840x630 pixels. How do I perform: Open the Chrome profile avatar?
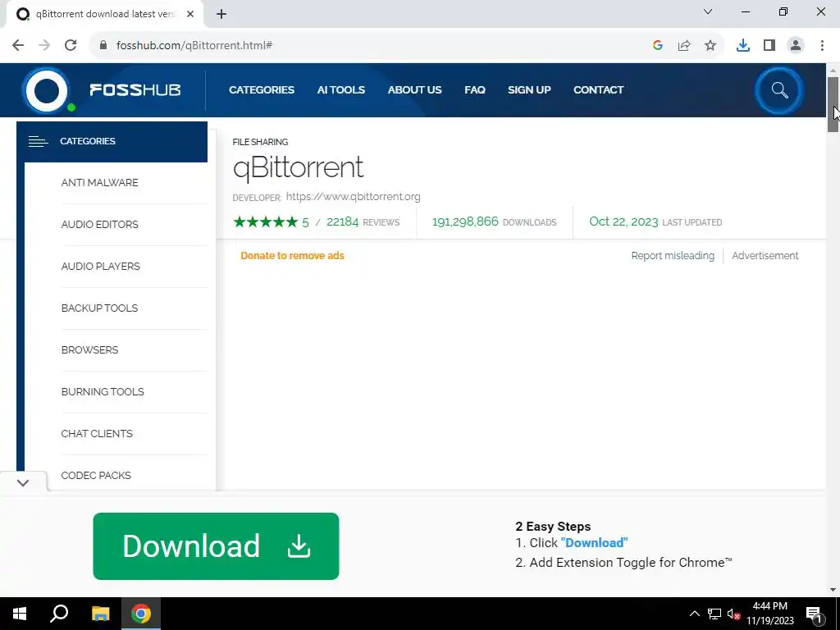796,46
